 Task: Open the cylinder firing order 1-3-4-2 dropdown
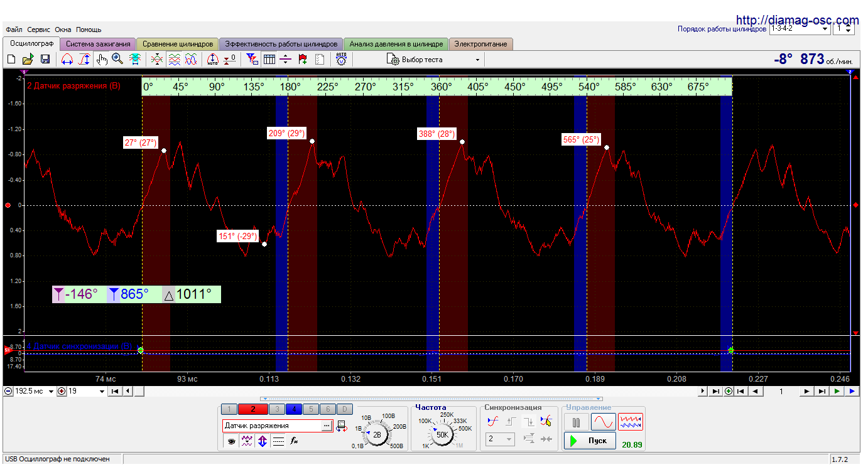(x=800, y=29)
